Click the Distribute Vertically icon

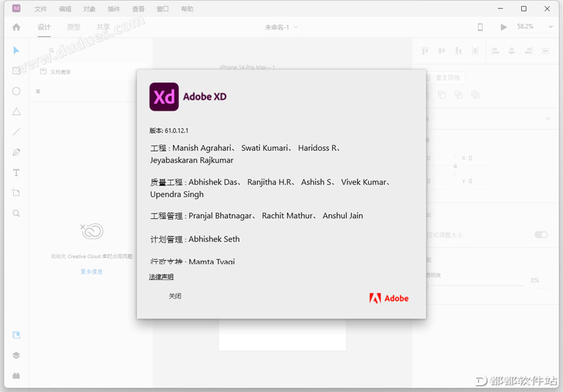pyautogui.click(x=475, y=51)
